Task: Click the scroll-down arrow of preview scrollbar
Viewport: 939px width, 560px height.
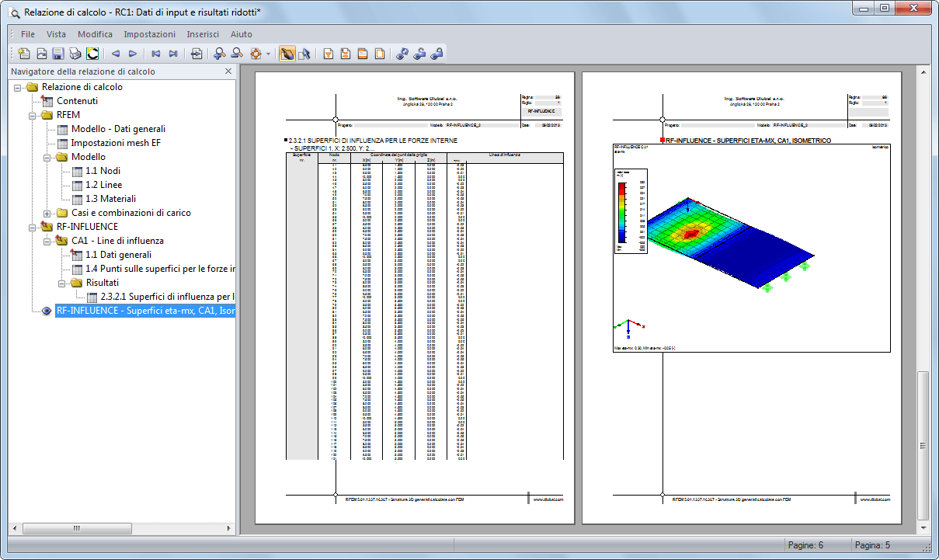Action: point(923,527)
